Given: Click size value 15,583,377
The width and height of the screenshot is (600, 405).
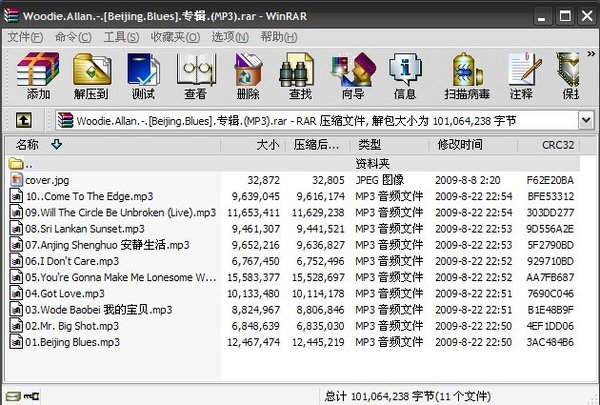Looking at the screenshot, I should pos(253,278).
